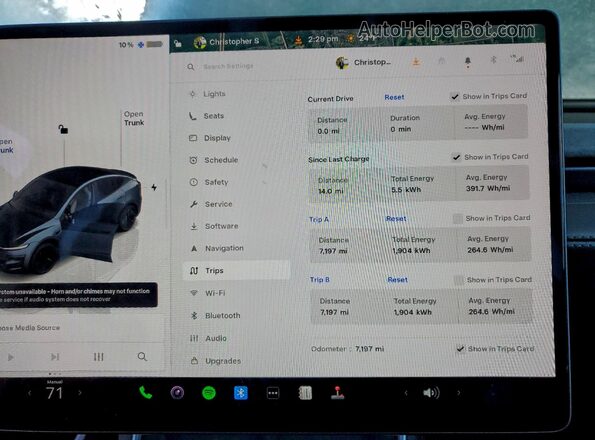
Task: Select the Trips menu item
Action: point(236,270)
